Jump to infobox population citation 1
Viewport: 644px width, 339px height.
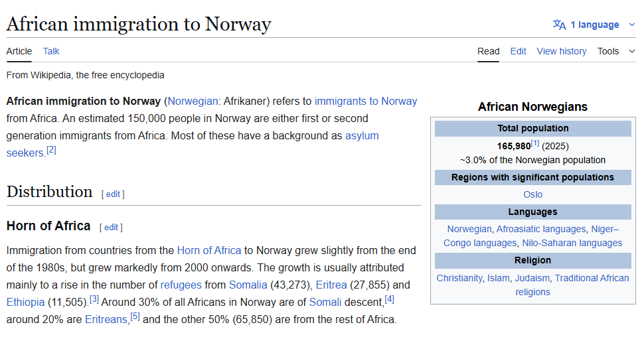[x=534, y=144]
